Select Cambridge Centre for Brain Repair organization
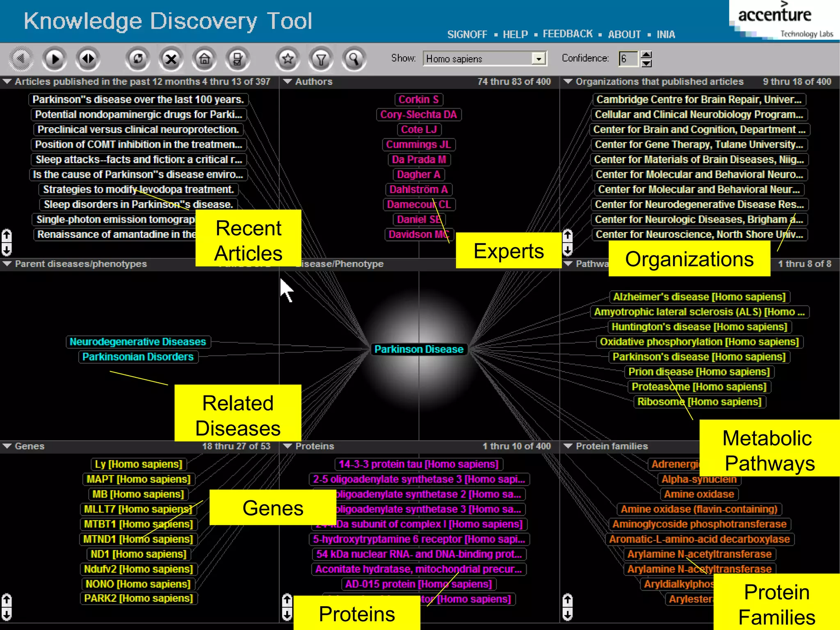The image size is (840, 630). click(x=699, y=99)
